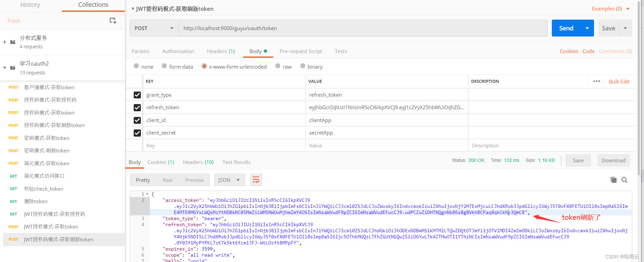Open the Bulk Edit link

(619, 81)
